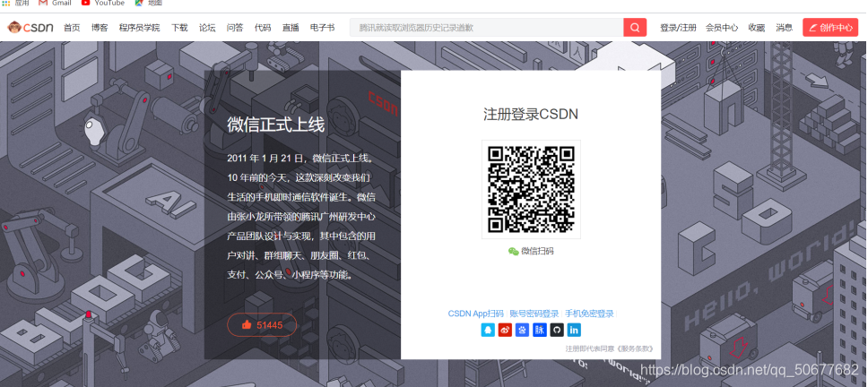Screen dimensions: 868x387
Task: Open the Maps bookmark in bookmarks bar
Action: [148, 3]
